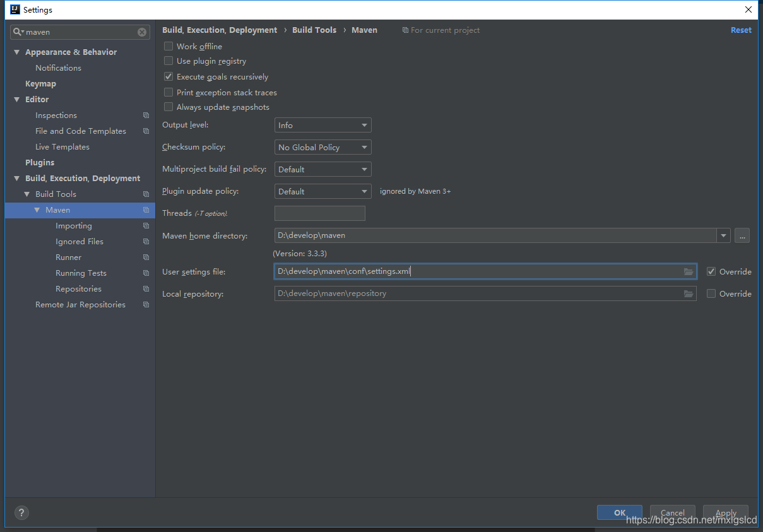The image size is (763, 532).
Task: Collapse the Maven tree node
Action: coord(37,210)
